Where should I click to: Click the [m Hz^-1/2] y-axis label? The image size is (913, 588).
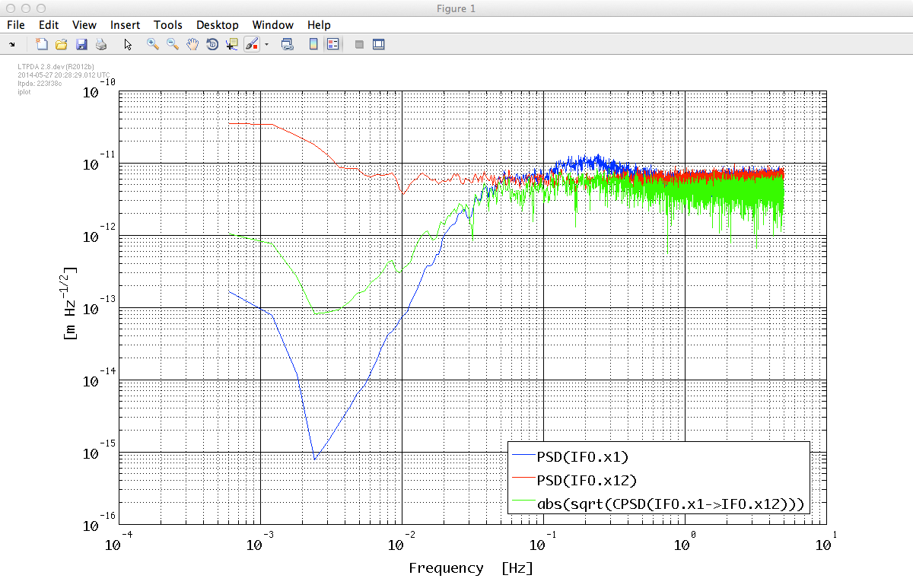coord(71,303)
